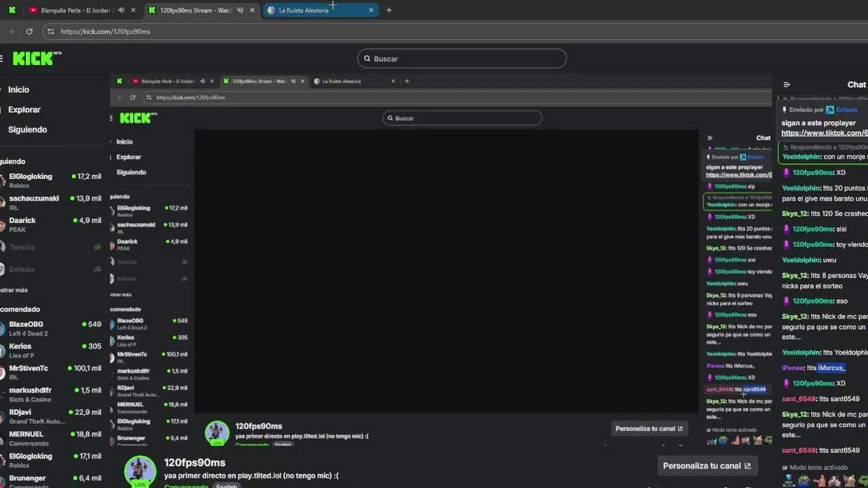The image size is (868, 488).
Task: Open RDjavi Grand Theft Auto channel
Action: coord(52,416)
